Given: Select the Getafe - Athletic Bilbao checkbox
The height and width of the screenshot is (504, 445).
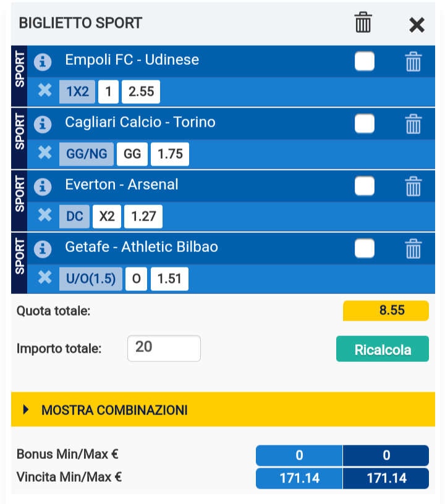Looking at the screenshot, I should point(365,248).
